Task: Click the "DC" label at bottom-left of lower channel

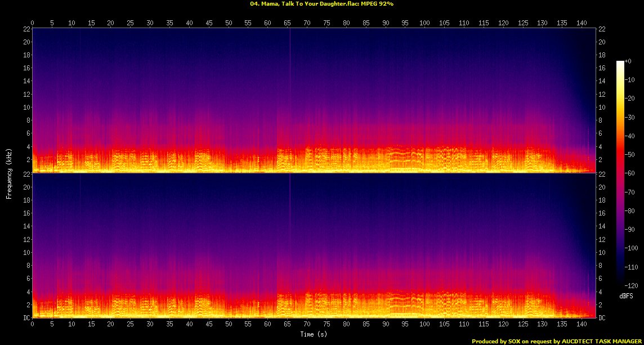Action: (x=25, y=317)
